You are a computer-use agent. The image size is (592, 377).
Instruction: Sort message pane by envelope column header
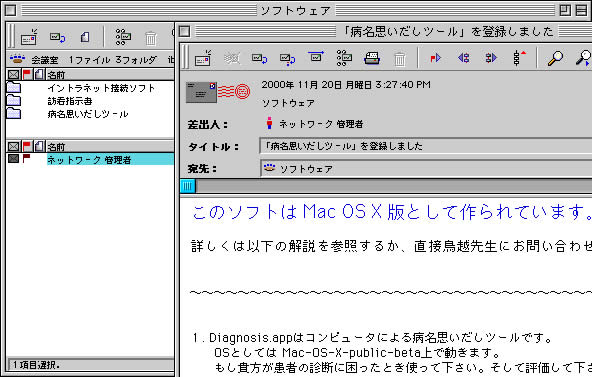pos(14,146)
